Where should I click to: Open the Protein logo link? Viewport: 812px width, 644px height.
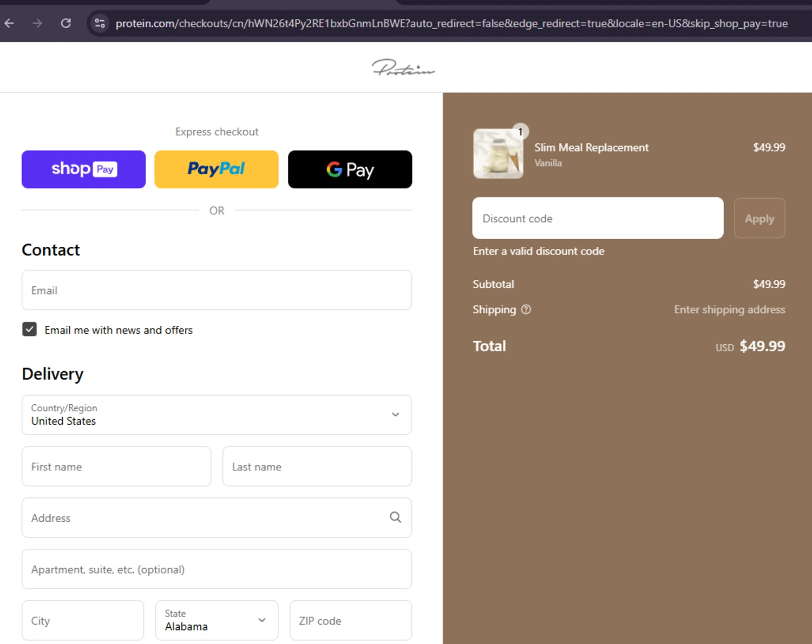coord(403,68)
